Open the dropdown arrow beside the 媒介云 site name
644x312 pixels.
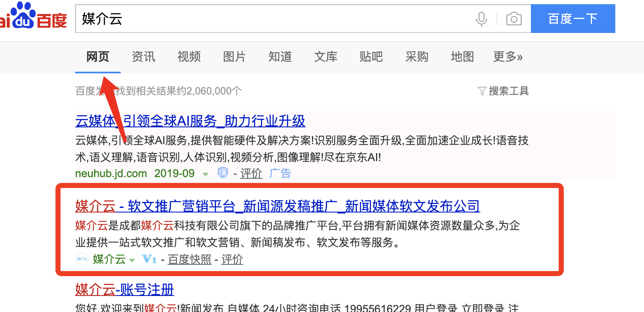click(132, 260)
